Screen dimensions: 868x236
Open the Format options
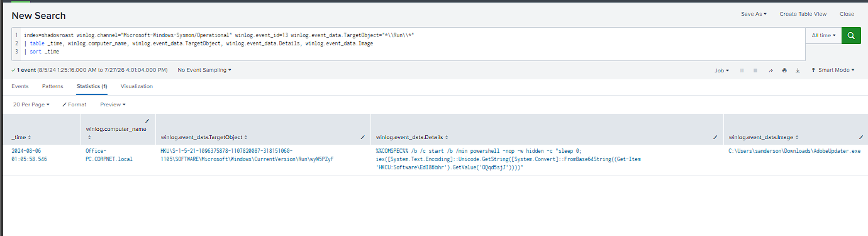click(74, 104)
